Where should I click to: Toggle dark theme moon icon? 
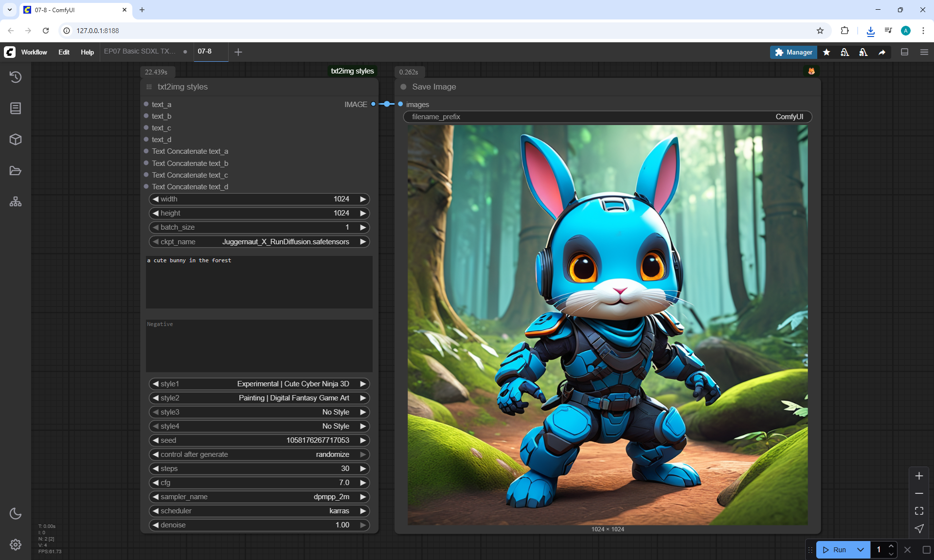(16, 513)
